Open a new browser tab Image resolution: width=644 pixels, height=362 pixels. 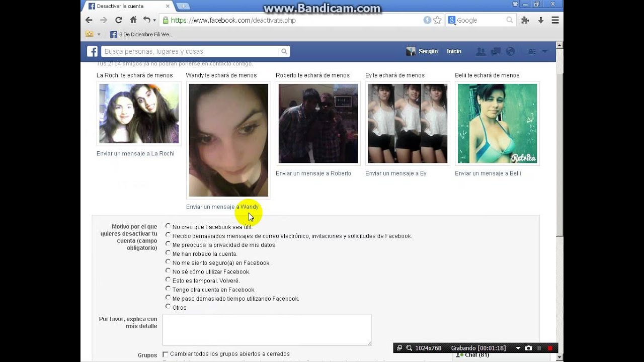(x=183, y=6)
